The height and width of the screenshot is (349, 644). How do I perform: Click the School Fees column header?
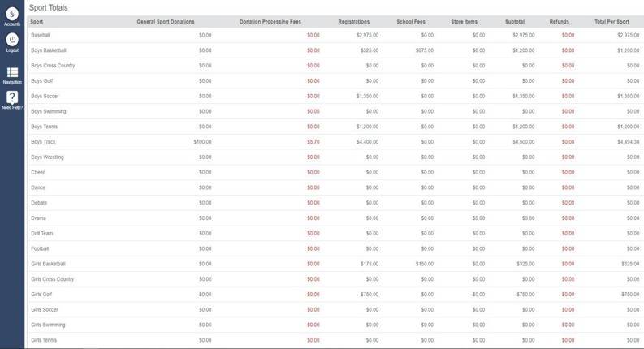click(411, 22)
